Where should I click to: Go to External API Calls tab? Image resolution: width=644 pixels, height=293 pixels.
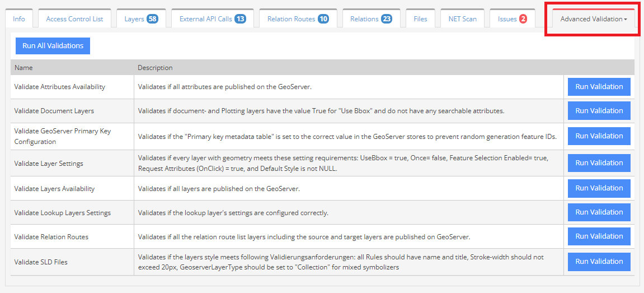212,18
